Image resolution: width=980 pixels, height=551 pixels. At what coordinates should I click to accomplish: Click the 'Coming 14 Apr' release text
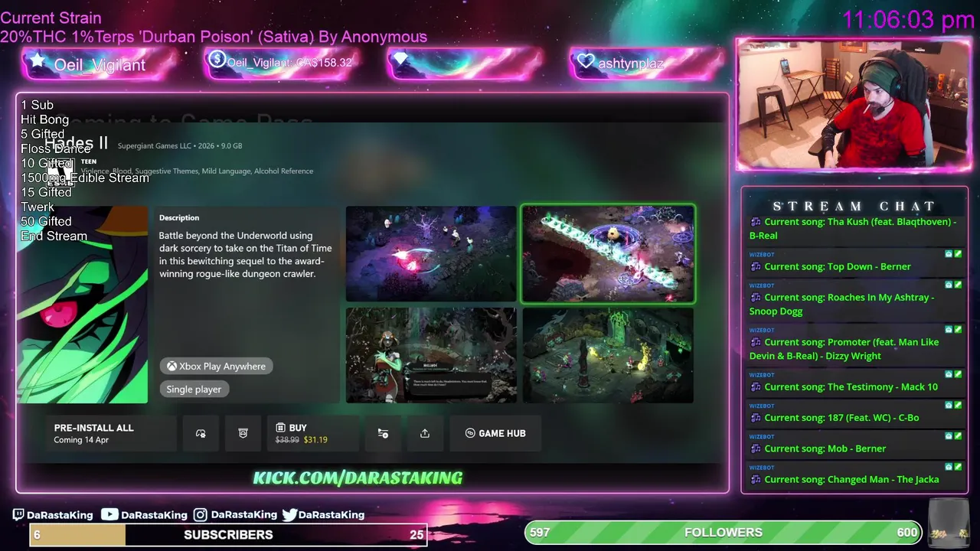[81, 440]
